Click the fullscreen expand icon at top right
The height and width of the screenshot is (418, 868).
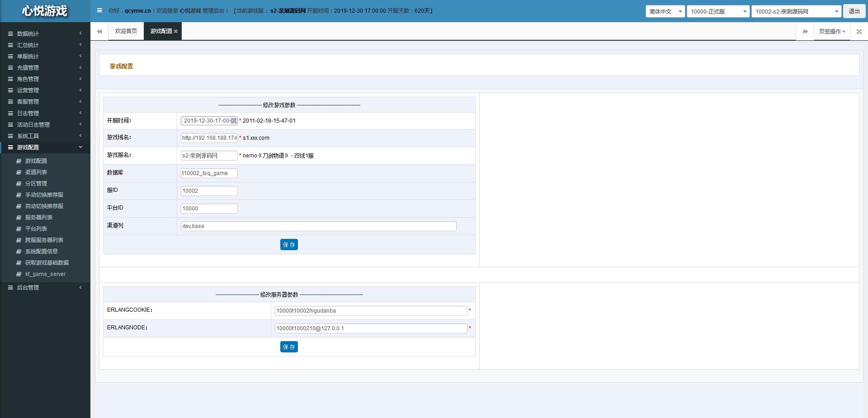pos(859,31)
